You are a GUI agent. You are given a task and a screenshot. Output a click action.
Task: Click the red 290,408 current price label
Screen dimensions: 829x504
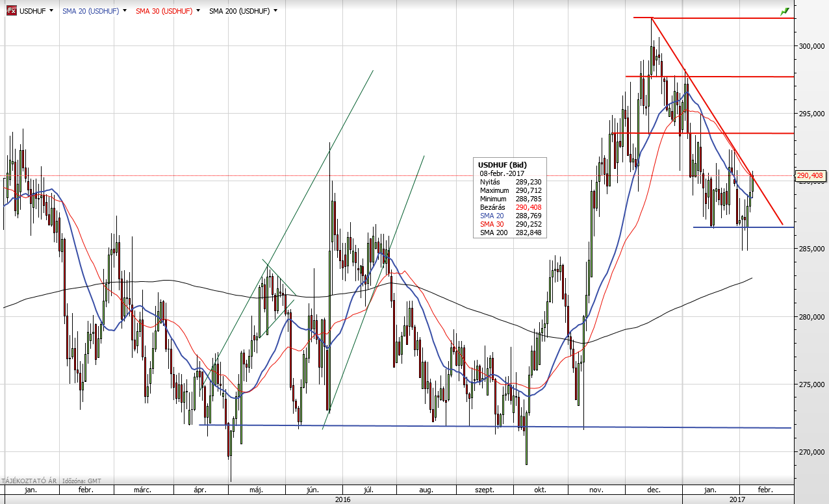click(810, 175)
